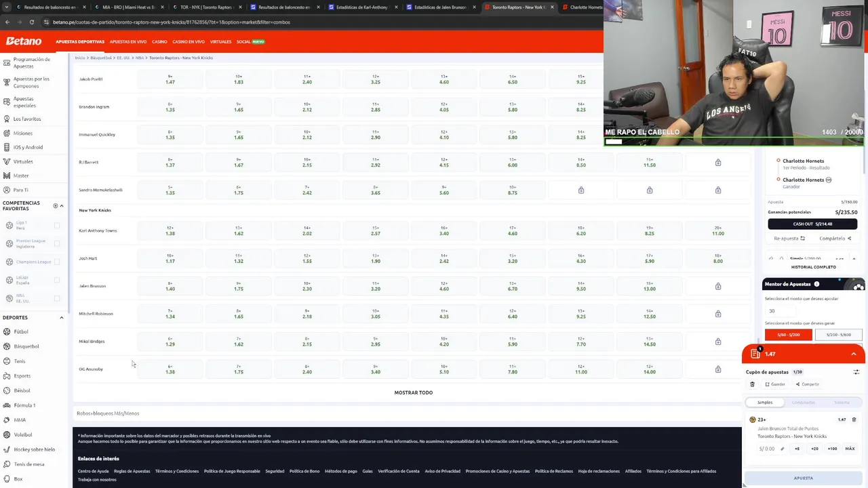The width and height of the screenshot is (868, 488).
Task: Open iOS y Android phone icon
Action: click(x=6, y=147)
